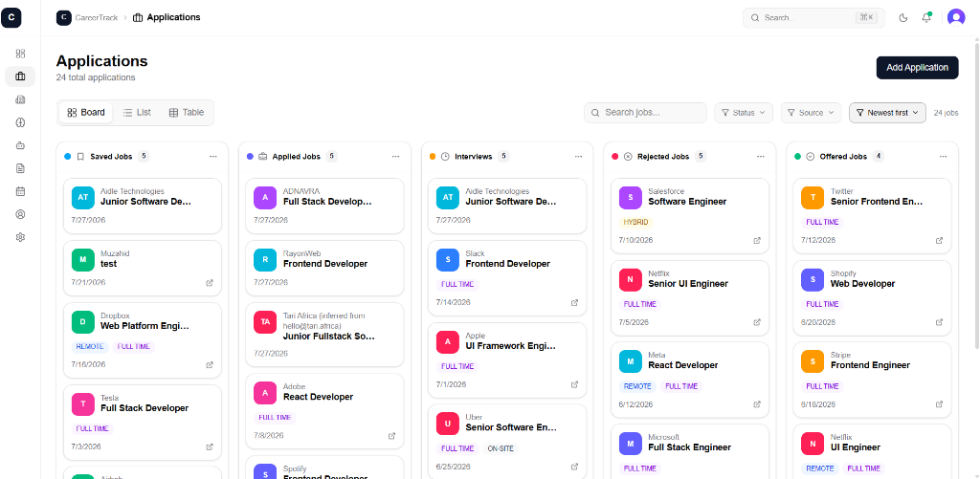Open external link on Adobe React Developer card
The image size is (980, 479).
[391, 436]
